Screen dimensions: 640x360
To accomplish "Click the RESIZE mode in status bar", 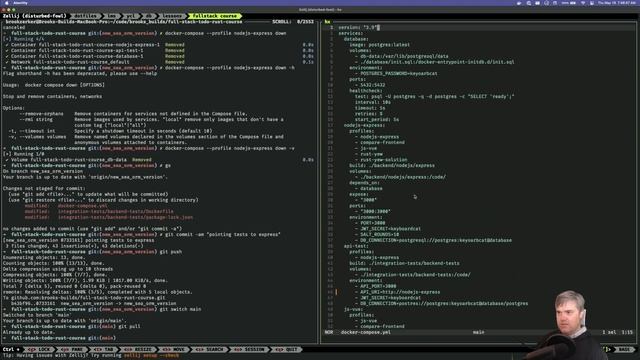I will (139, 349).
